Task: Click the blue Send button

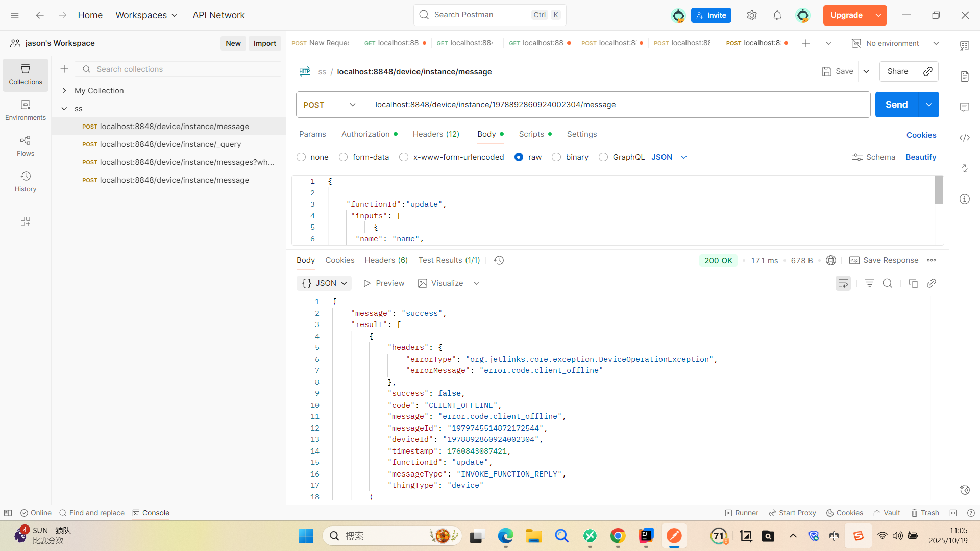Action: tap(896, 105)
